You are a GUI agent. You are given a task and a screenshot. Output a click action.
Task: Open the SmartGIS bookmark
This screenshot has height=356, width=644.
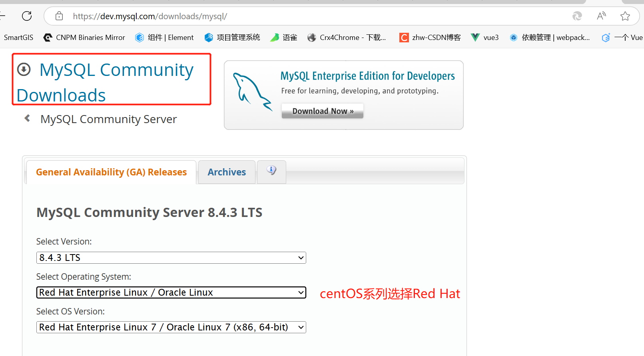click(x=18, y=38)
